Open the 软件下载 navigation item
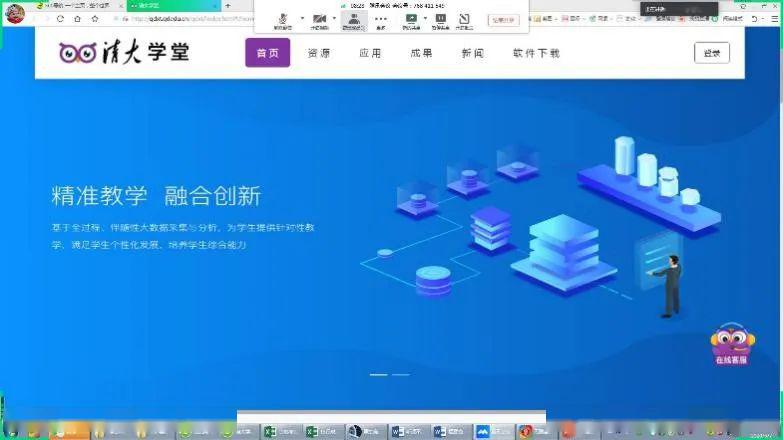Viewport: 783px width, 440px height. pos(536,53)
